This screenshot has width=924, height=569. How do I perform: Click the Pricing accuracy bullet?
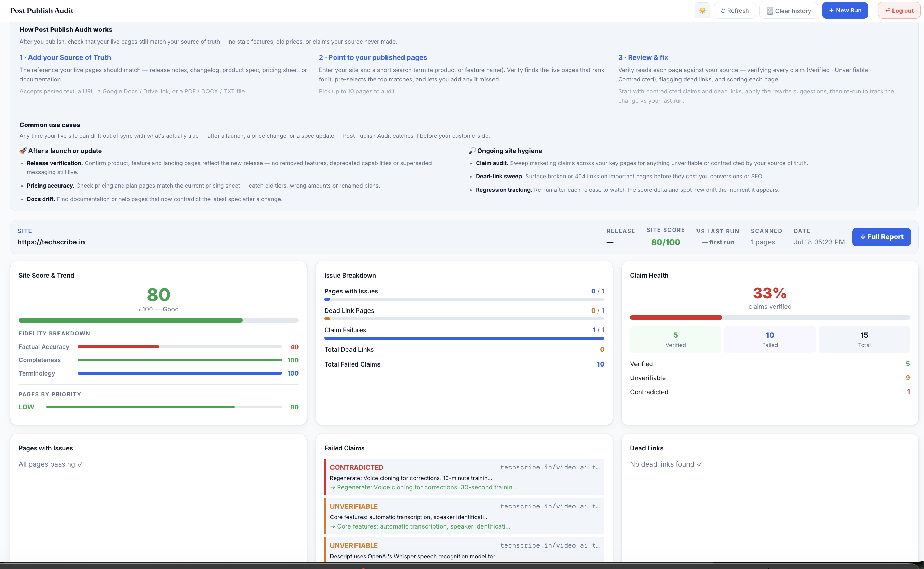point(203,186)
